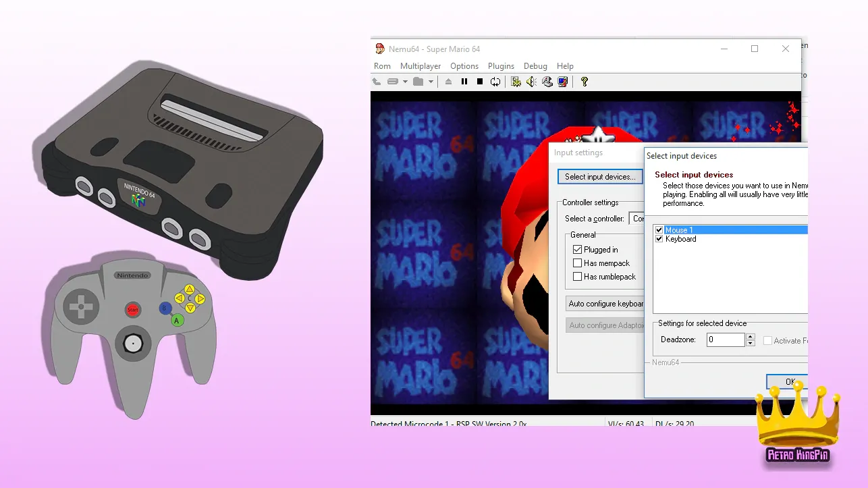Open the Help menu

[x=566, y=66]
